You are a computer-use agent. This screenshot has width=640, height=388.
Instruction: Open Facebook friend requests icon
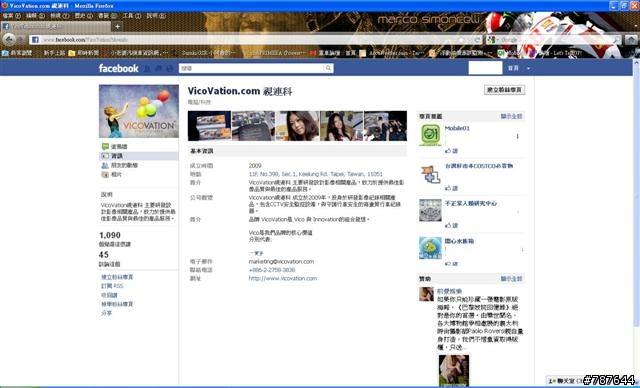(147, 69)
